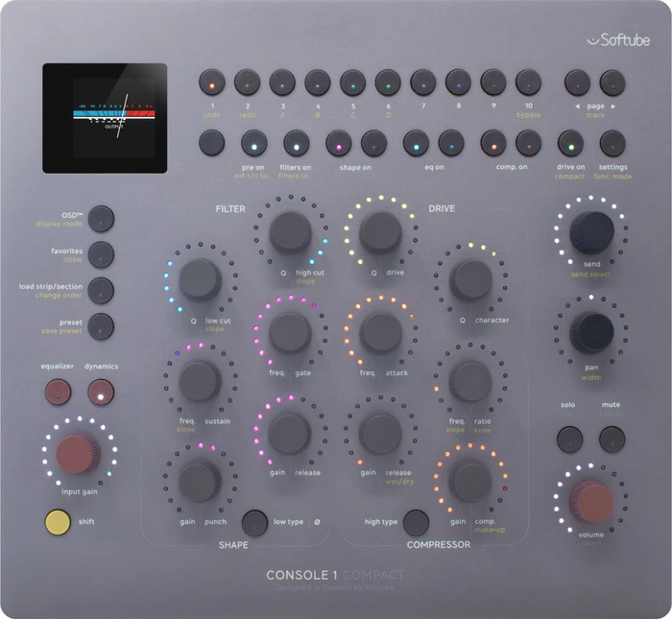
Task: Click the character knob
Action: click(x=470, y=279)
